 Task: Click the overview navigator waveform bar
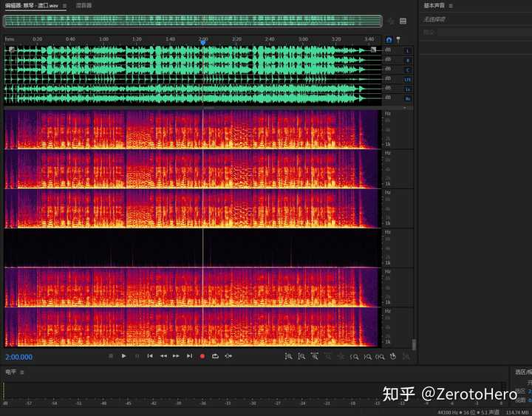[193, 21]
